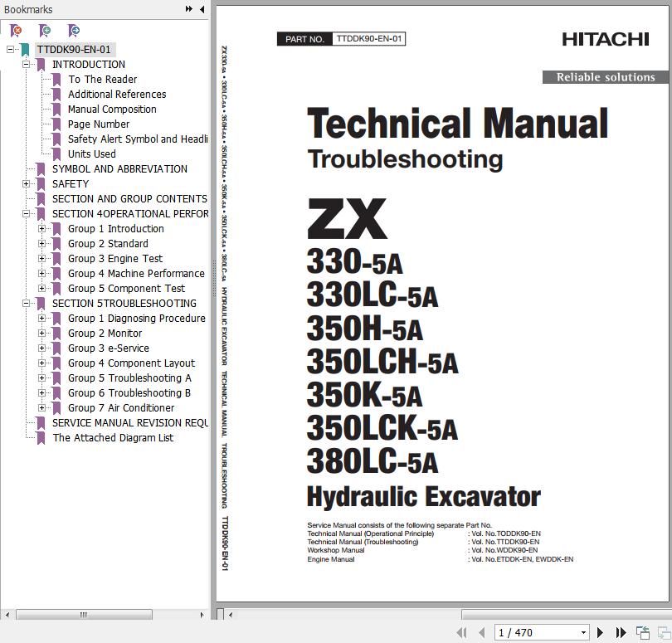Collapse the Bookmarks panel with left arrow
672x643 pixels.
202,9
